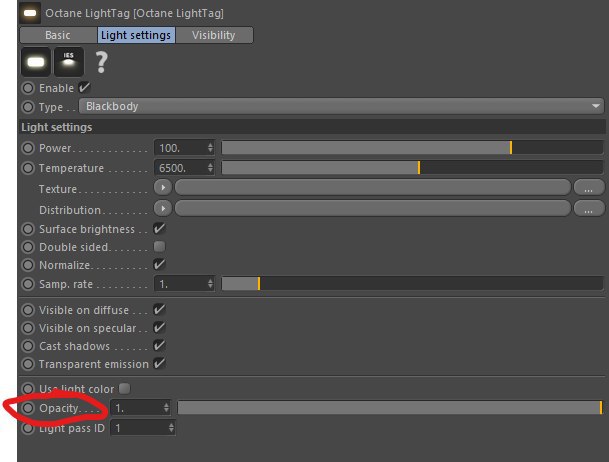Switch to the Visibility tab
The height and width of the screenshot is (462, 609).
point(214,35)
